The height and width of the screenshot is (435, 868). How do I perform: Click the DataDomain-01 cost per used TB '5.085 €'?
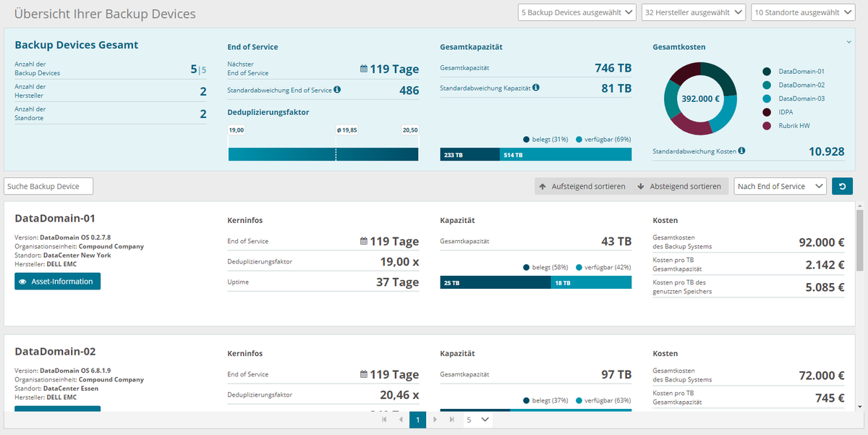tap(825, 287)
